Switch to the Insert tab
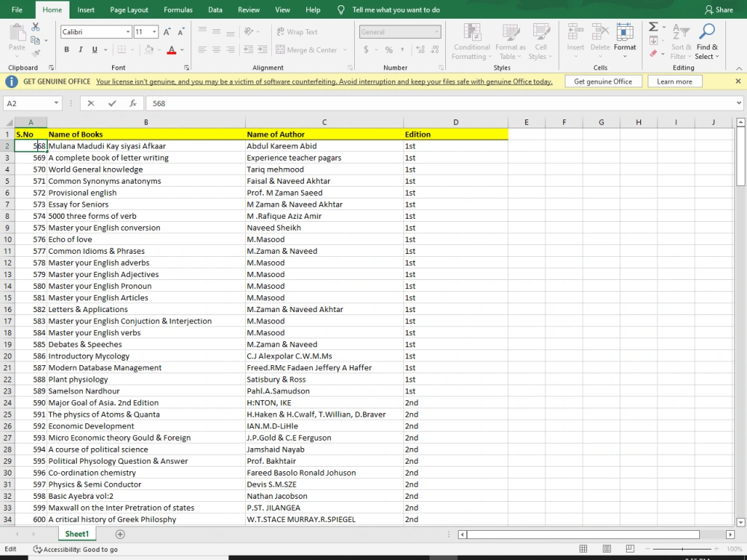Screen dimensions: 747x560 tap(86, 10)
